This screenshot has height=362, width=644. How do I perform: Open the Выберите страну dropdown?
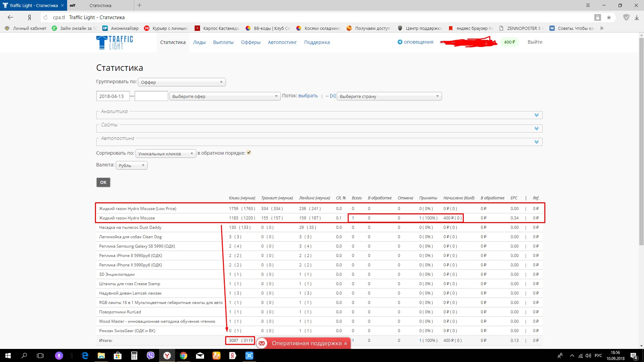(389, 96)
